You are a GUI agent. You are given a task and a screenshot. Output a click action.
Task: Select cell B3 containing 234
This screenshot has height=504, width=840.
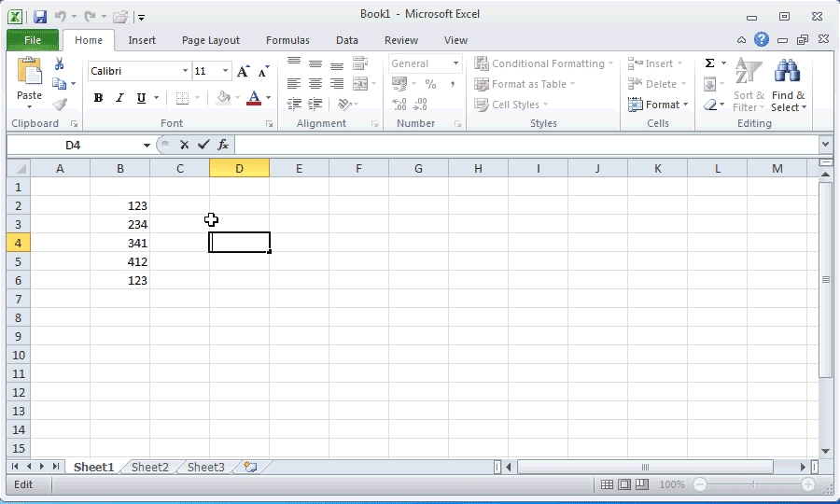[x=120, y=224]
